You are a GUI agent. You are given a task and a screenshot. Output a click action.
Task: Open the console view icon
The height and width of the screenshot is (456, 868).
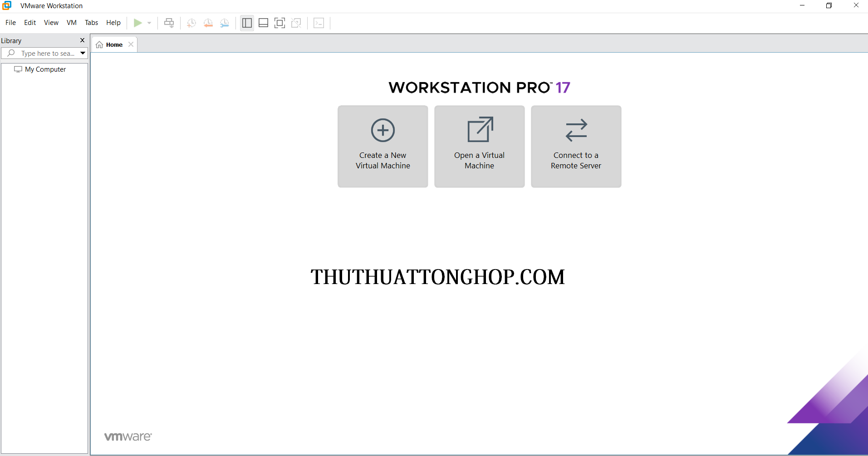(x=319, y=23)
